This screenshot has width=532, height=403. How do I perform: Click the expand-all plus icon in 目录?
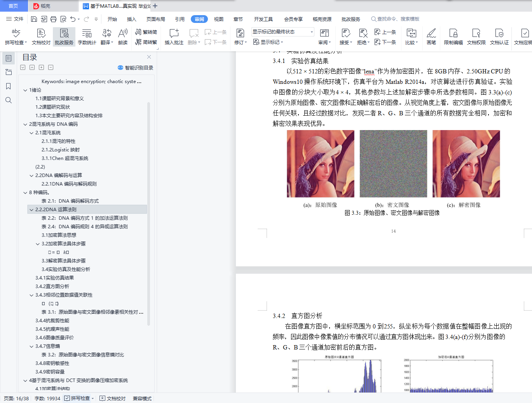[41, 68]
